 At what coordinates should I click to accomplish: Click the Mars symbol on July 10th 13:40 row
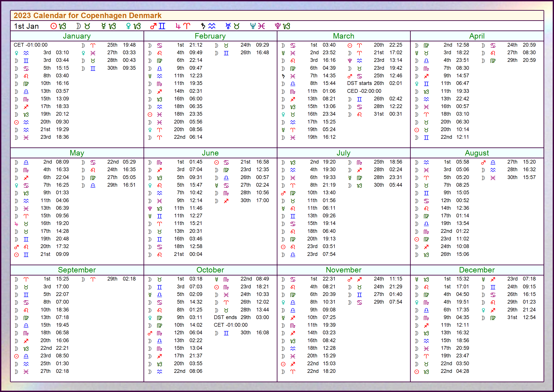coord(283,193)
